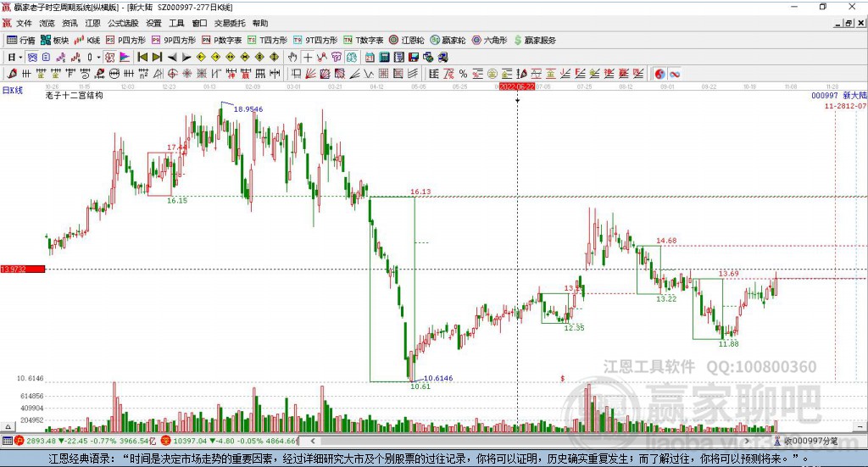
Task: Open the 9P四方形 tool
Action: (x=174, y=41)
